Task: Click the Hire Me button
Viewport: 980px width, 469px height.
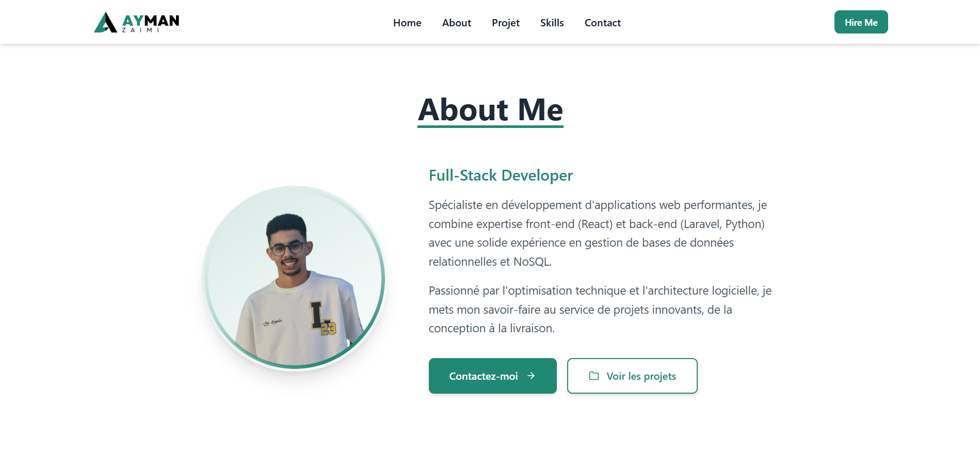Action: 861,22
